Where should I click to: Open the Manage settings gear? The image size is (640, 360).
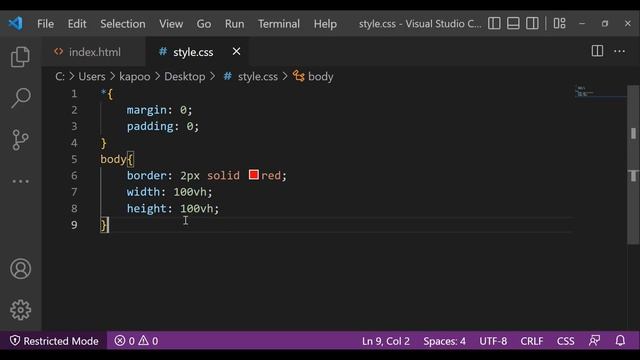20,310
